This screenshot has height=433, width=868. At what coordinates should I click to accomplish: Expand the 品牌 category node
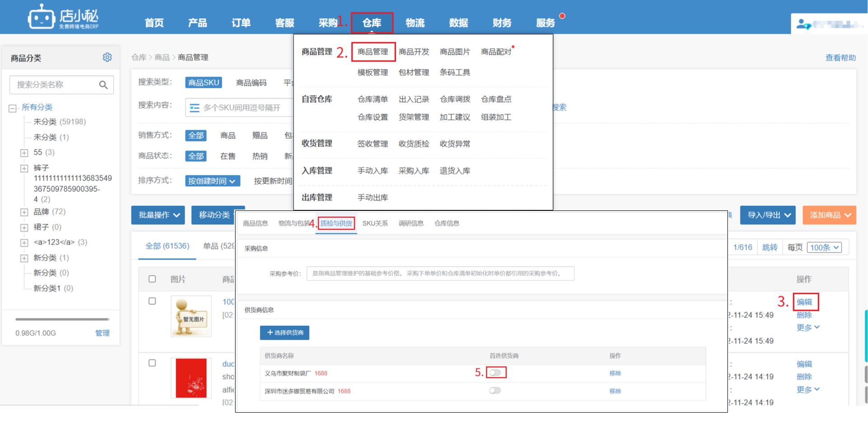(24, 212)
